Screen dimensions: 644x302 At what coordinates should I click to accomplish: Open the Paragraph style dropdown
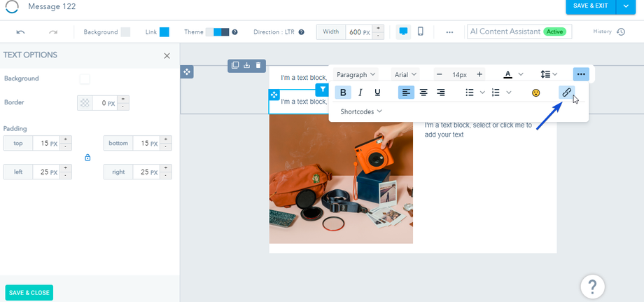click(356, 74)
